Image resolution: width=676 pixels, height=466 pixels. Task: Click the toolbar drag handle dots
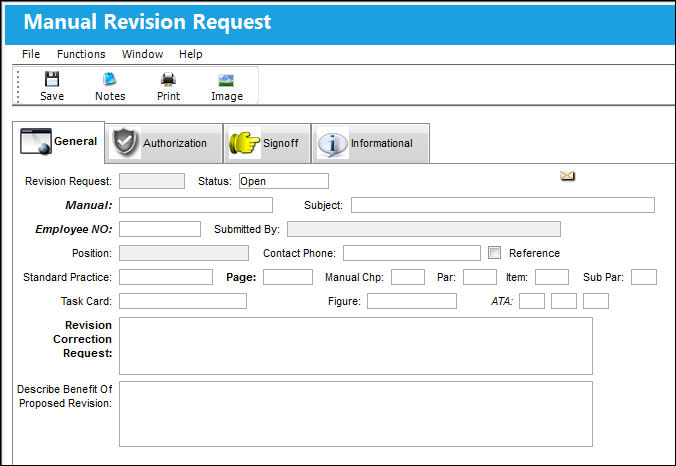point(18,87)
